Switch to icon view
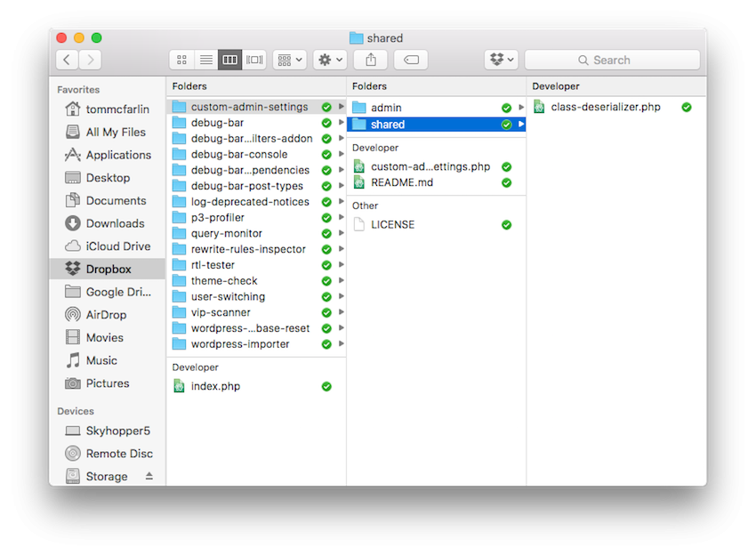 181,60
